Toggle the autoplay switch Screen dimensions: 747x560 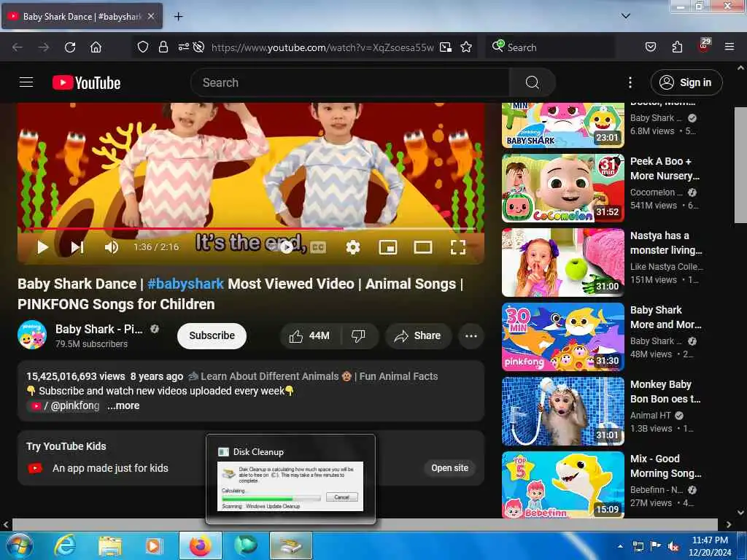(286, 246)
